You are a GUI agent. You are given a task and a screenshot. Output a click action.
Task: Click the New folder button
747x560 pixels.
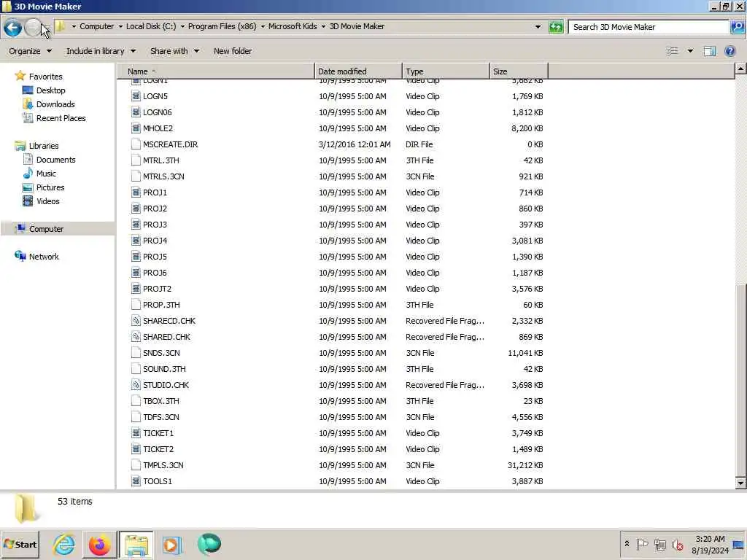point(233,51)
